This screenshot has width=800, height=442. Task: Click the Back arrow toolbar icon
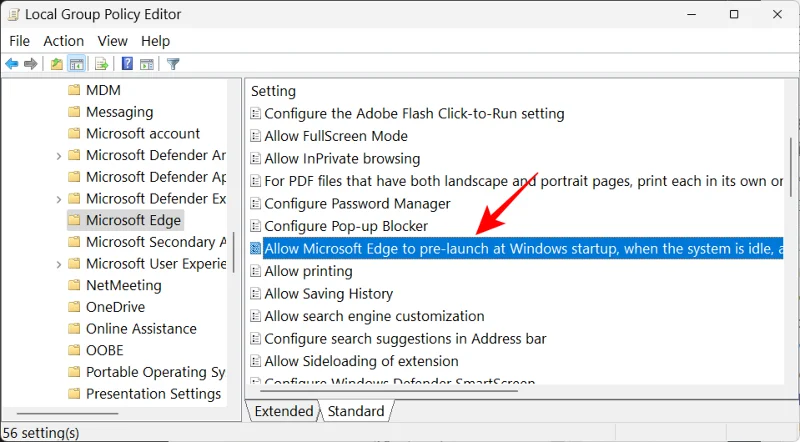(x=12, y=64)
